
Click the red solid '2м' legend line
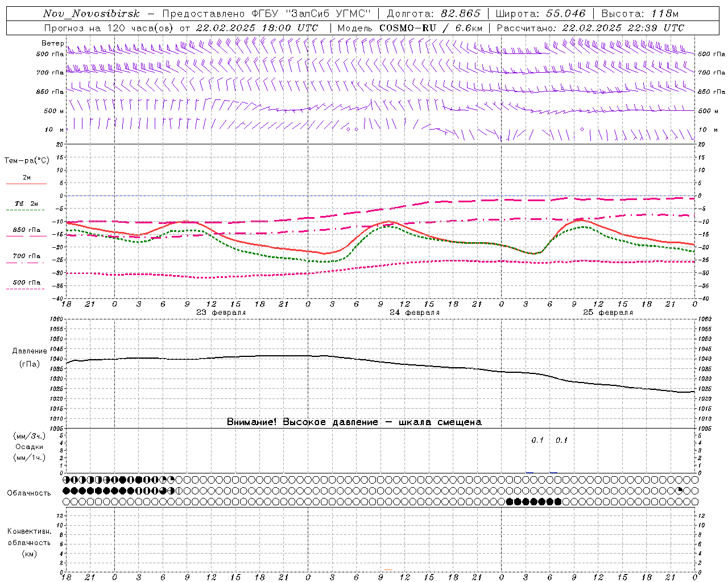click(x=26, y=184)
